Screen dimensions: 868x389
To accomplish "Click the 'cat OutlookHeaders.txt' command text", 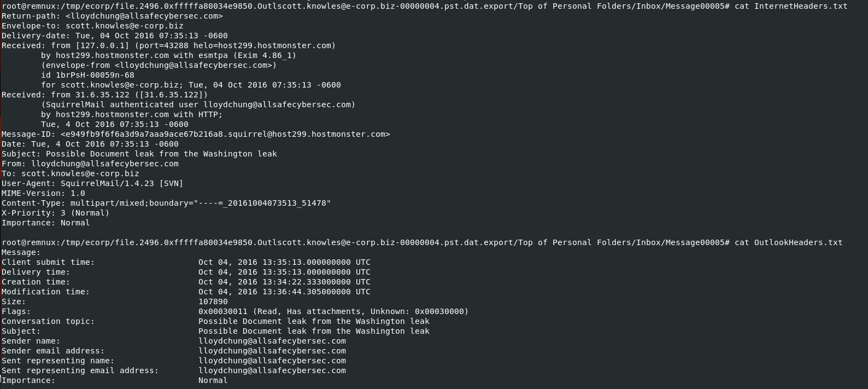I will pos(788,242).
